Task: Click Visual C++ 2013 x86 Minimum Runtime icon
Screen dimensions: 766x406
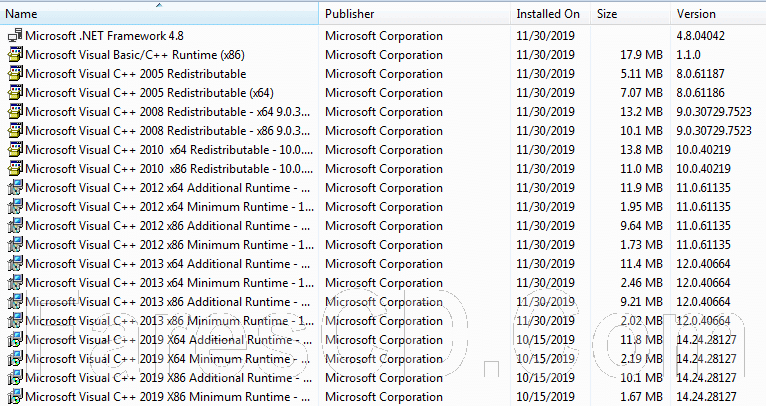Action: tap(15, 321)
